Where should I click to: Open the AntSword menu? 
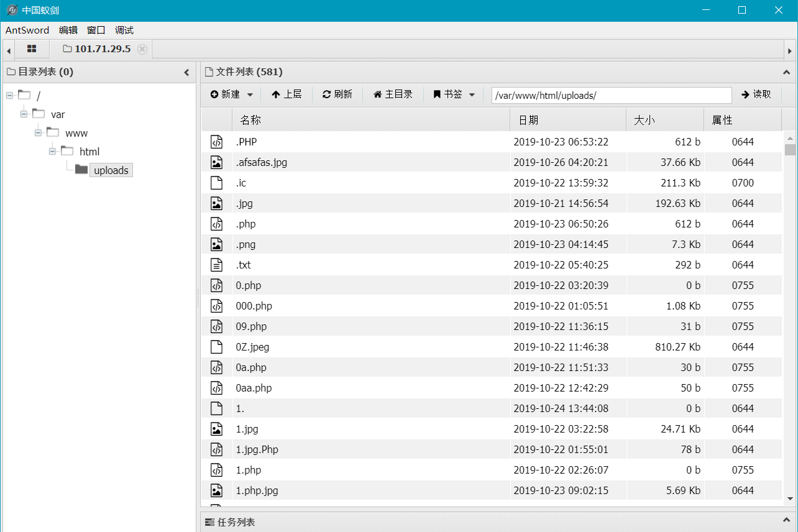[x=27, y=30]
